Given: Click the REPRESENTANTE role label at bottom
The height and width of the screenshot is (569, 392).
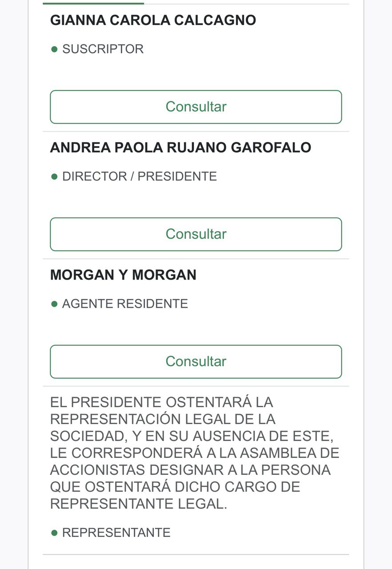Looking at the screenshot, I should tap(116, 533).
